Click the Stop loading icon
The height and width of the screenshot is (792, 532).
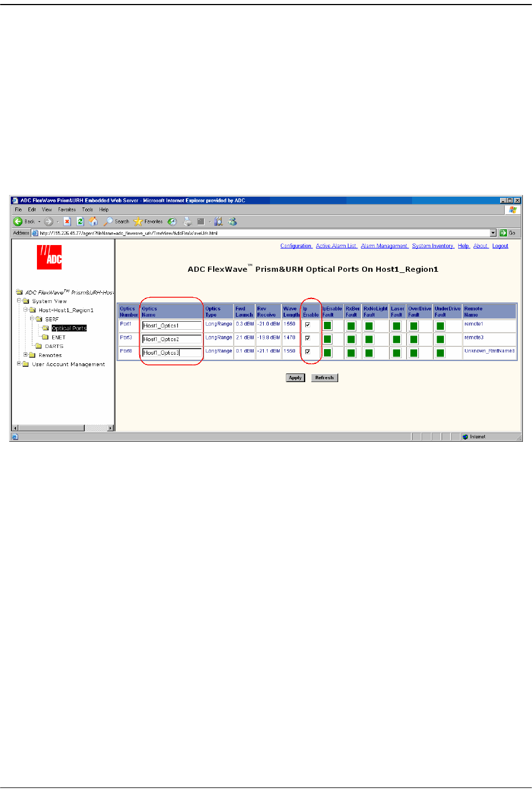pyautogui.click(x=67, y=222)
